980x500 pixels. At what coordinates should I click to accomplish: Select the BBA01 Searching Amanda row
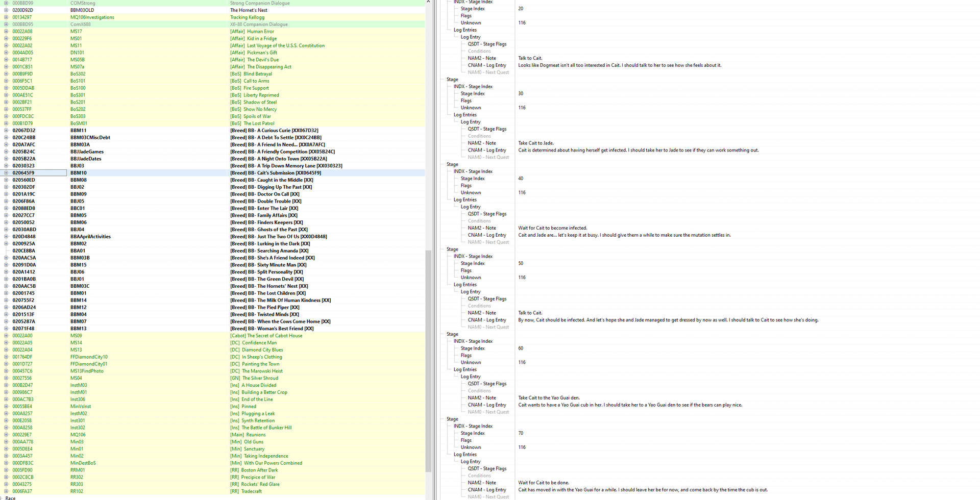(x=212, y=251)
